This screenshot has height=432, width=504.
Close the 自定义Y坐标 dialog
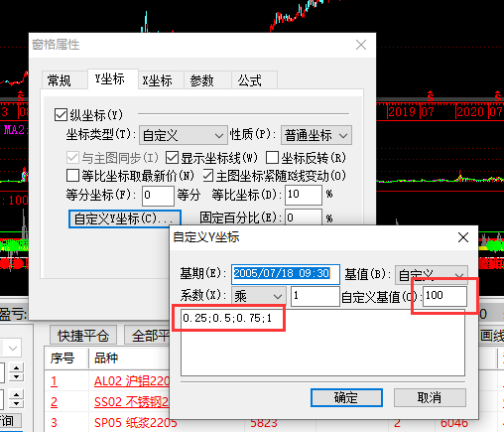pyautogui.click(x=463, y=237)
